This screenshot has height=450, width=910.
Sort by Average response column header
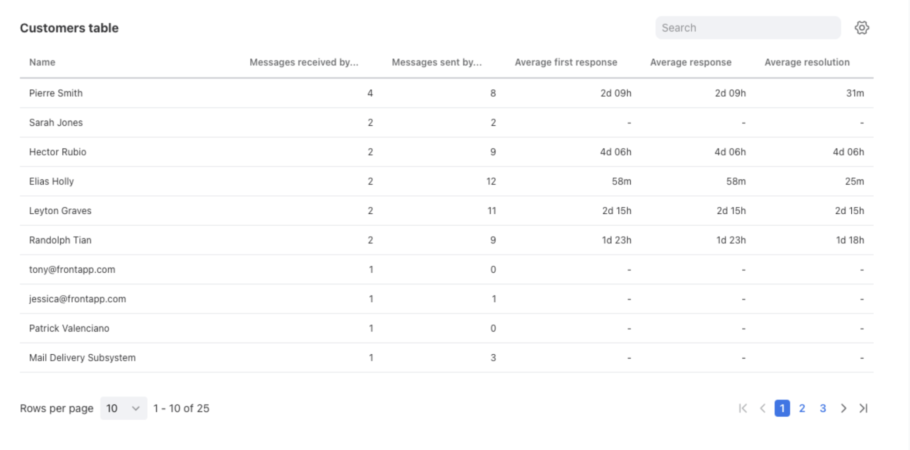[x=691, y=62]
